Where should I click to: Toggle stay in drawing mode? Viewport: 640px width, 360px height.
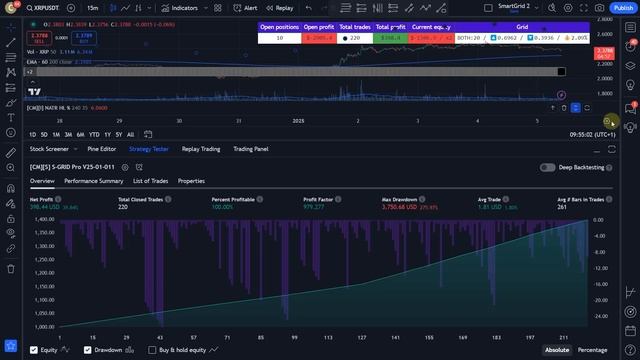[x=11, y=203]
